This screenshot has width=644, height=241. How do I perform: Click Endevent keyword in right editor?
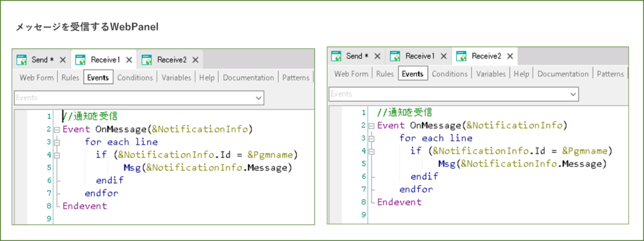point(399,203)
